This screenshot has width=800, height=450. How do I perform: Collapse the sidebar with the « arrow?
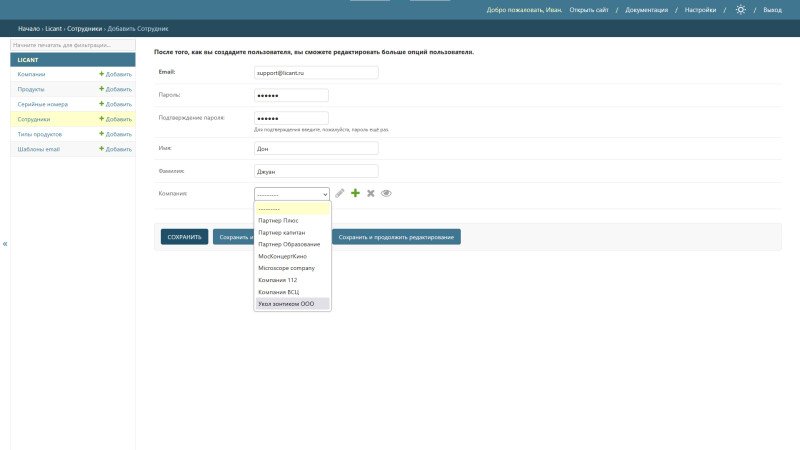pyautogui.click(x=4, y=244)
